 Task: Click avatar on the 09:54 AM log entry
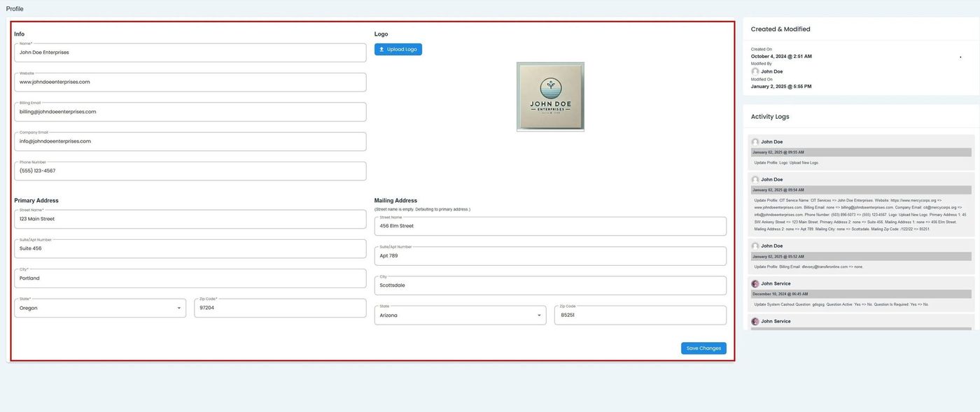pyautogui.click(x=755, y=180)
